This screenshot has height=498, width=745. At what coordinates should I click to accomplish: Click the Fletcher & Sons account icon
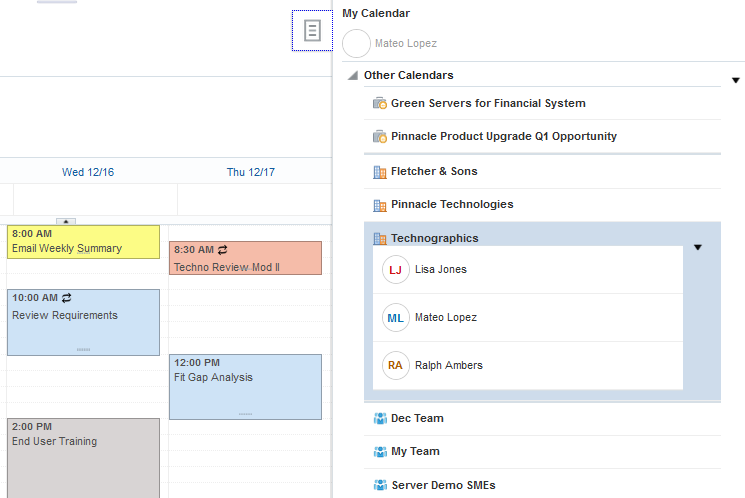click(x=379, y=172)
